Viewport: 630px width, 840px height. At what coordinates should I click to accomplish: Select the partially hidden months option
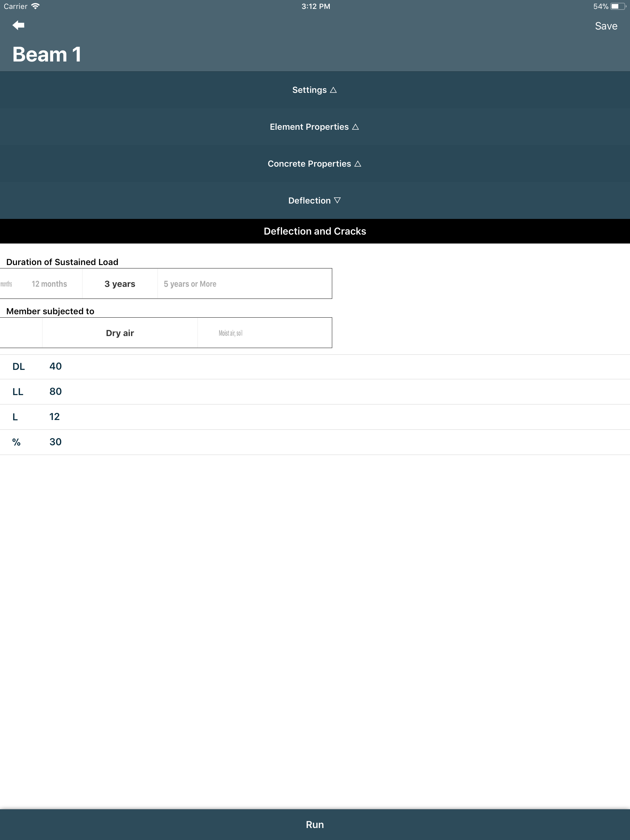pos(6,284)
